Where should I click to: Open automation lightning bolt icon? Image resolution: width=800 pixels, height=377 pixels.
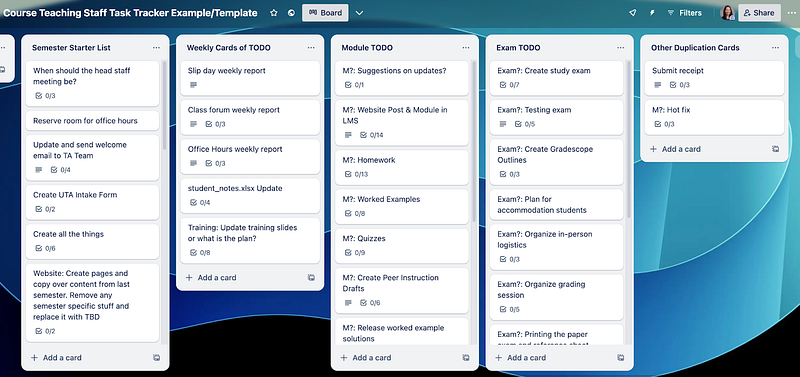click(x=652, y=13)
